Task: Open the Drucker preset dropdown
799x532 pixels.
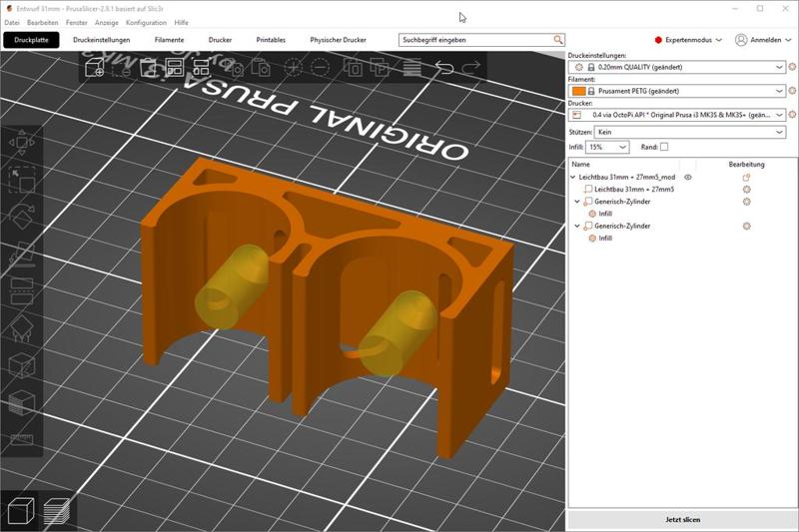Action: click(x=677, y=115)
